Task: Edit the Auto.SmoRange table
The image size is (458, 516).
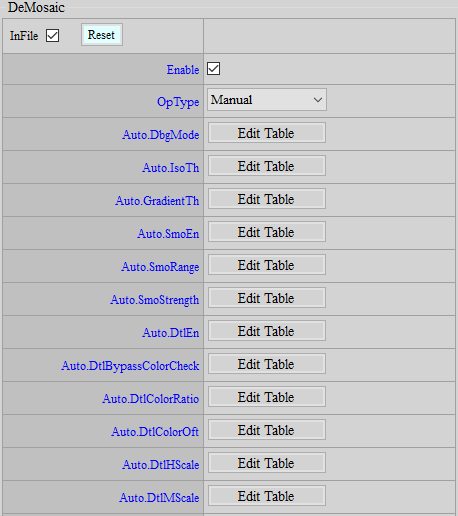Action: tap(267, 265)
